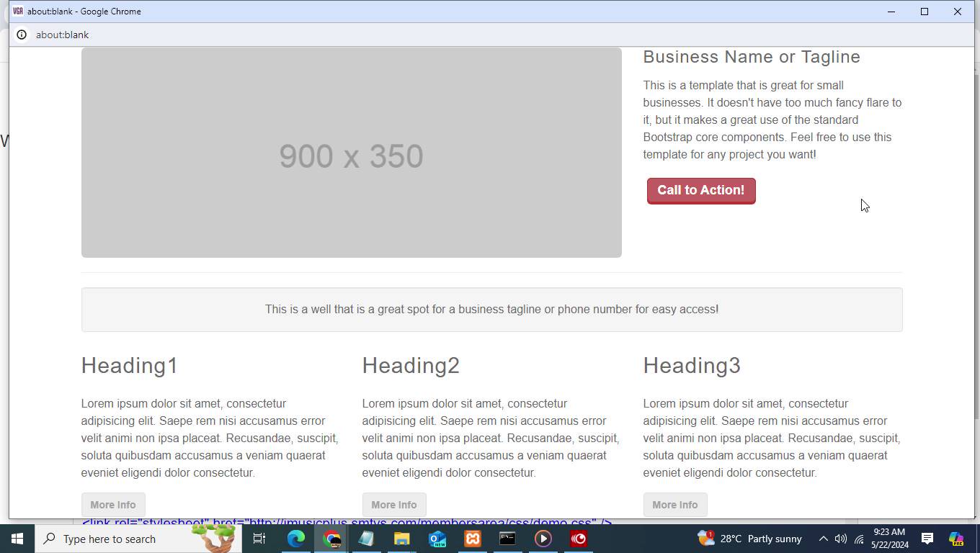Open Outlook from the taskbar
980x553 pixels.
tap(437, 539)
